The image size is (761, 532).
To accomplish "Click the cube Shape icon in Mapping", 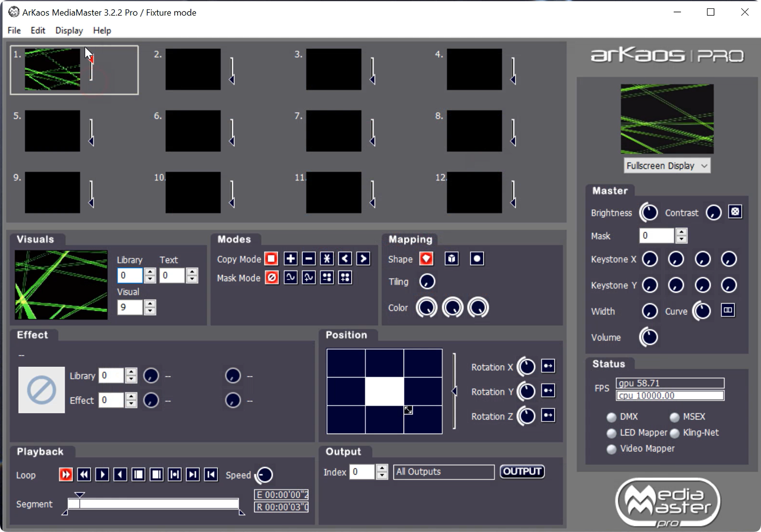I will pyautogui.click(x=452, y=259).
